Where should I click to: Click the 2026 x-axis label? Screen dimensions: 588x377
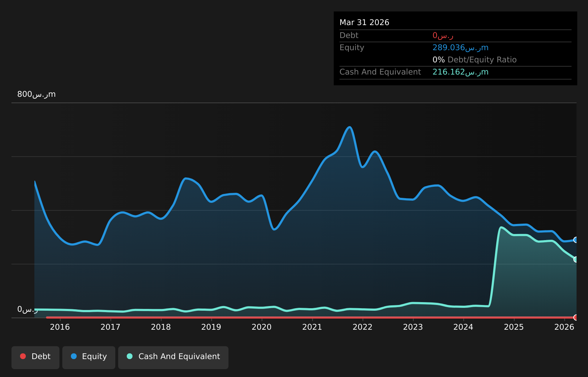click(564, 327)
